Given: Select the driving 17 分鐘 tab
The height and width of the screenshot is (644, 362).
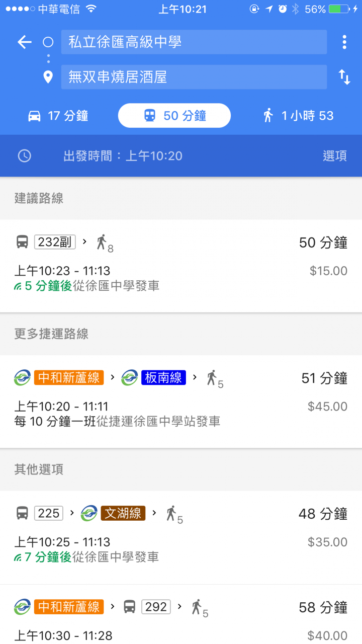Looking at the screenshot, I should coord(58,116).
